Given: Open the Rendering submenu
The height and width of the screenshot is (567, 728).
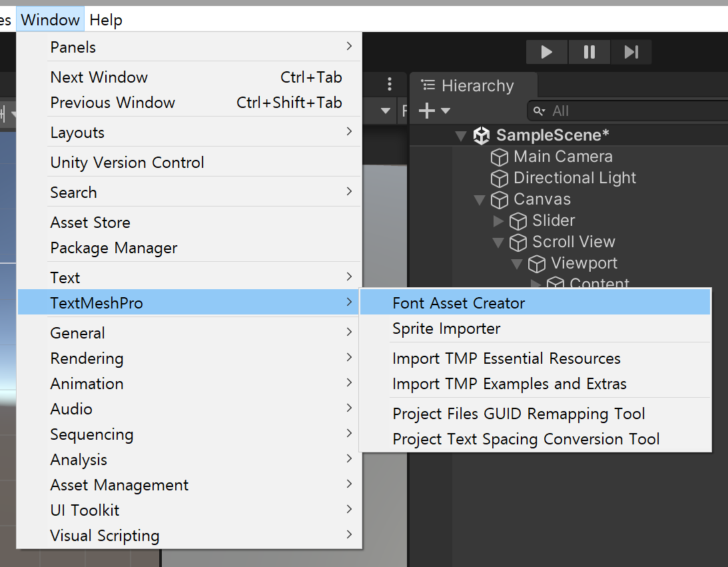Looking at the screenshot, I should click(189, 358).
